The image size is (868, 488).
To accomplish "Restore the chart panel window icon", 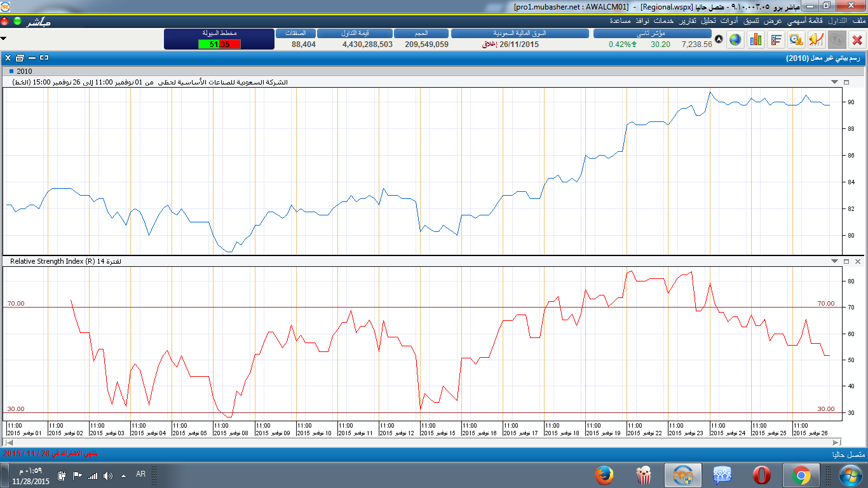I will tap(20, 58).
